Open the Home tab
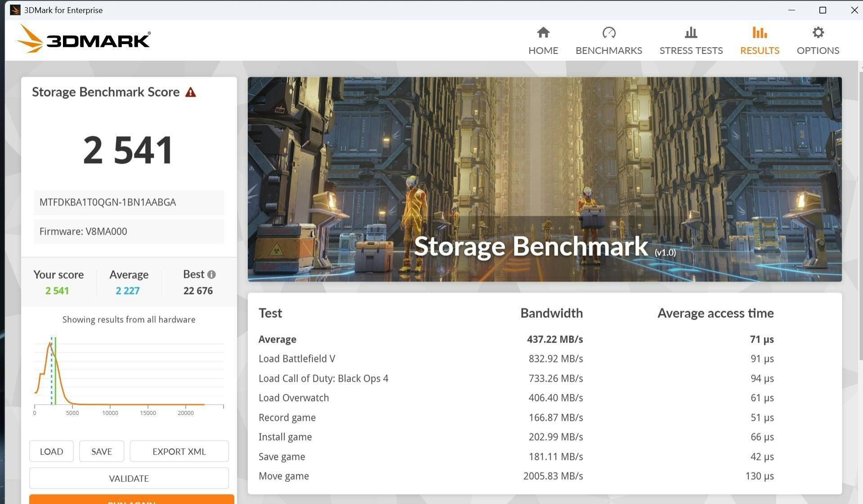The image size is (863, 504). coord(543,41)
